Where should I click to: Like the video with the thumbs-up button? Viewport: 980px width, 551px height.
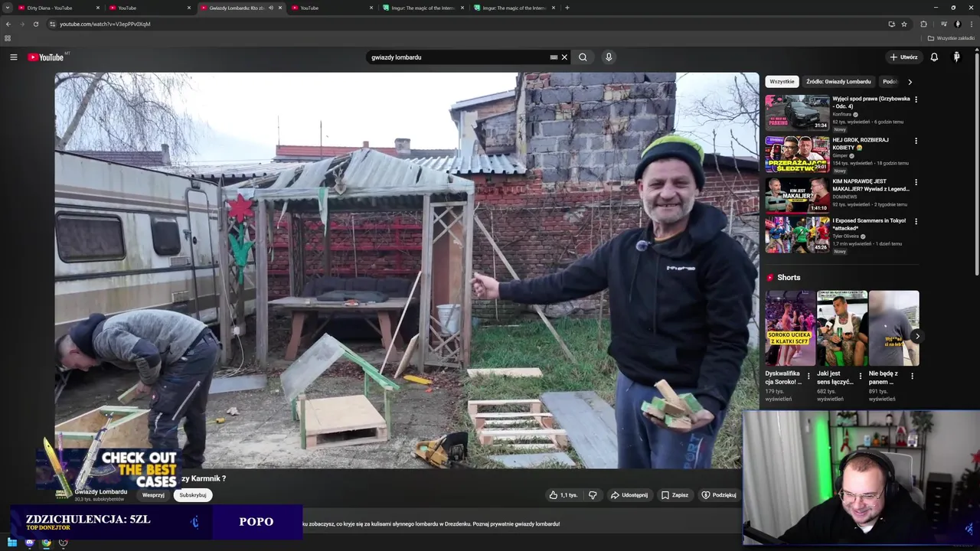tap(563, 495)
